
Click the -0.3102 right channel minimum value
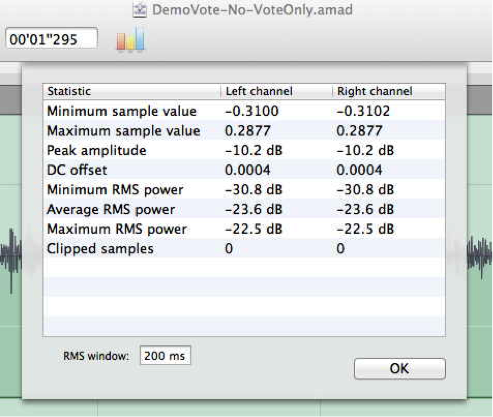[363, 111]
